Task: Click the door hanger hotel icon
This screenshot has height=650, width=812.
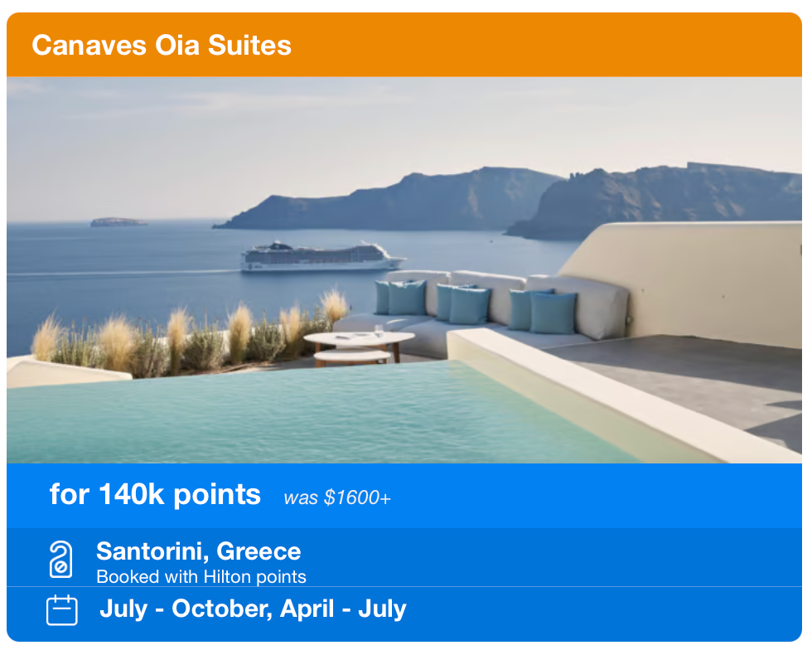Action: (60, 559)
